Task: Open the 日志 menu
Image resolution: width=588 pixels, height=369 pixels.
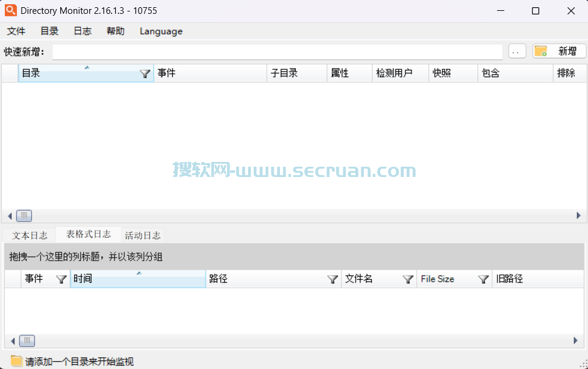Action: pyautogui.click(x=82, y=31)
